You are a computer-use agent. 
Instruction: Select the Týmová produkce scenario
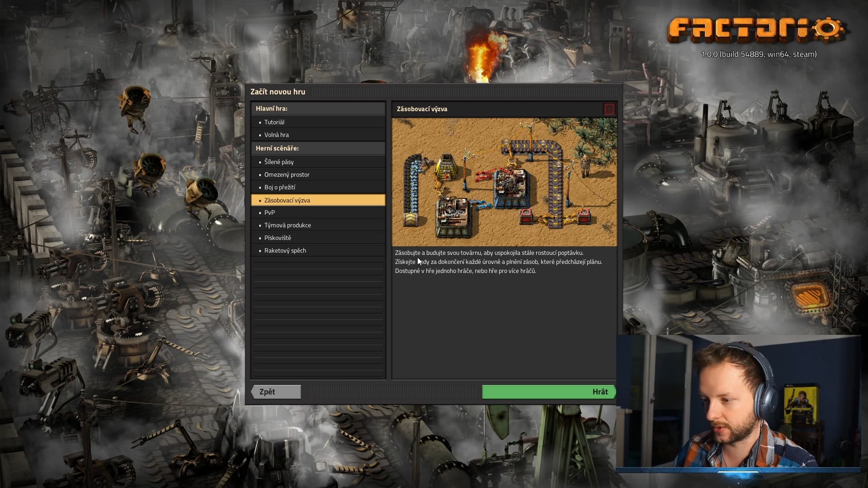(318, 225)
